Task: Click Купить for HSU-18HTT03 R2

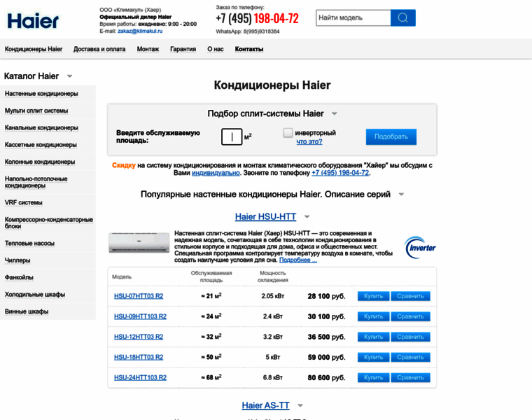Action: click(373, 357)
